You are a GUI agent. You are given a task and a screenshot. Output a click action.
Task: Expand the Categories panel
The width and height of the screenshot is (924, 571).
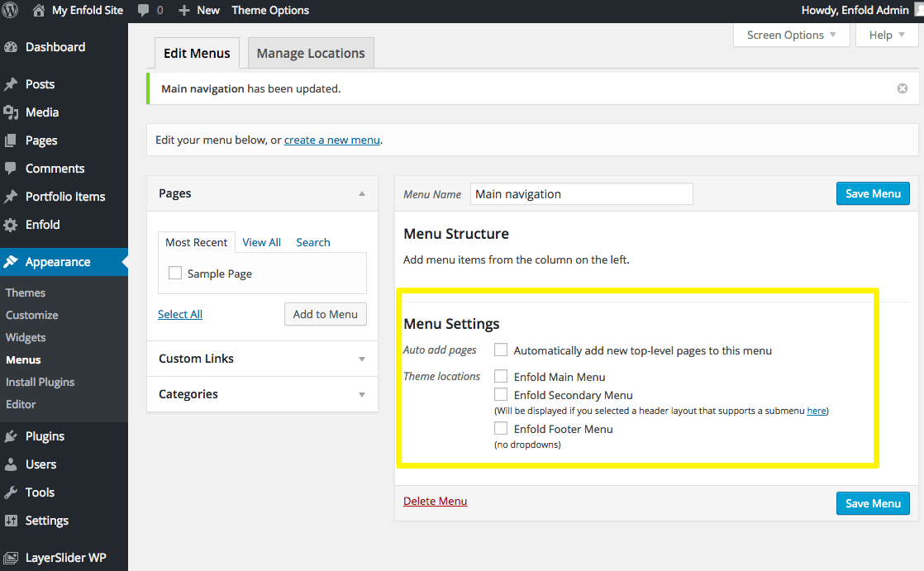click(x=361, y=394)
